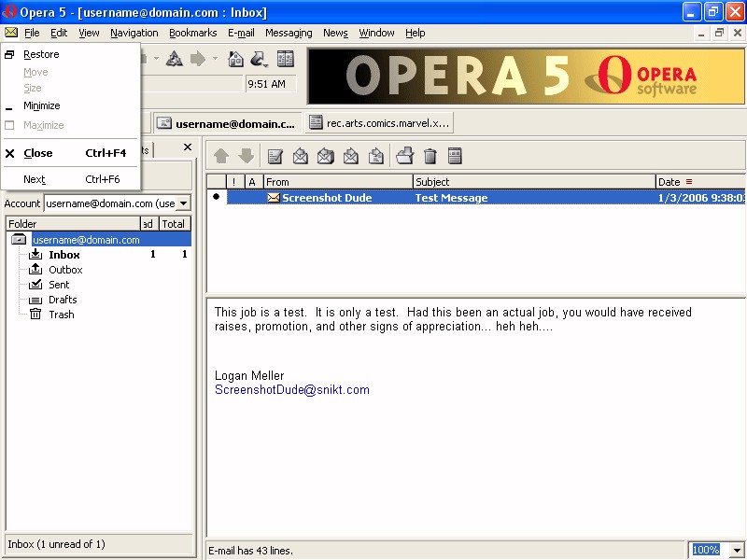This screenshot has height=560, width=747.
Task: Open the Outbox folder
Action: tap(65, 270)
